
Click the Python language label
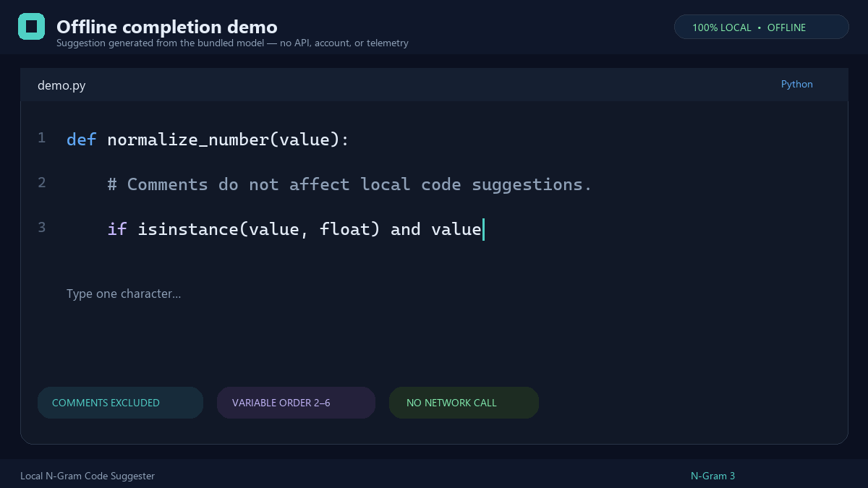point(797,84)
